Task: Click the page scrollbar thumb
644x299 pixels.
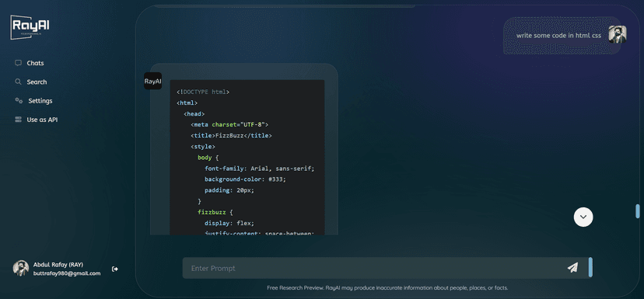Action: click(x=638, y=211)
